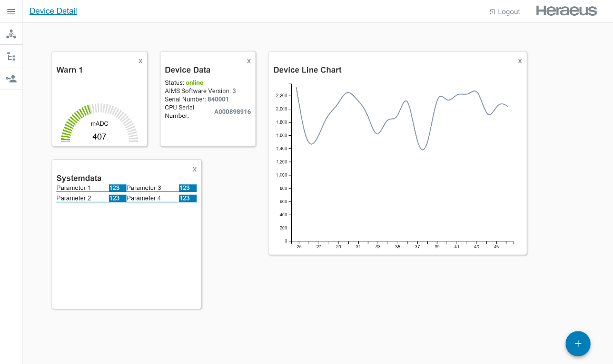Close the Device Data widget

coord(249,61)
